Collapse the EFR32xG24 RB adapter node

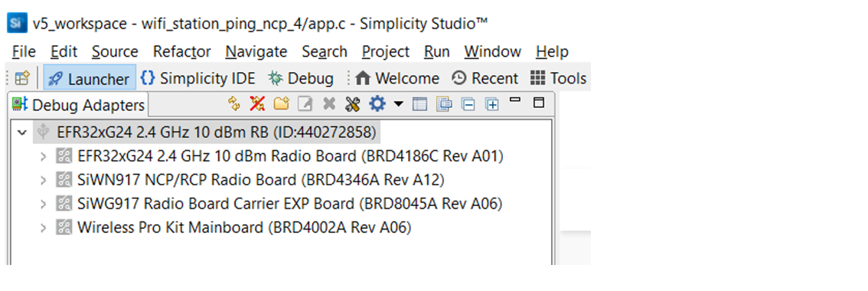point(22,133)
